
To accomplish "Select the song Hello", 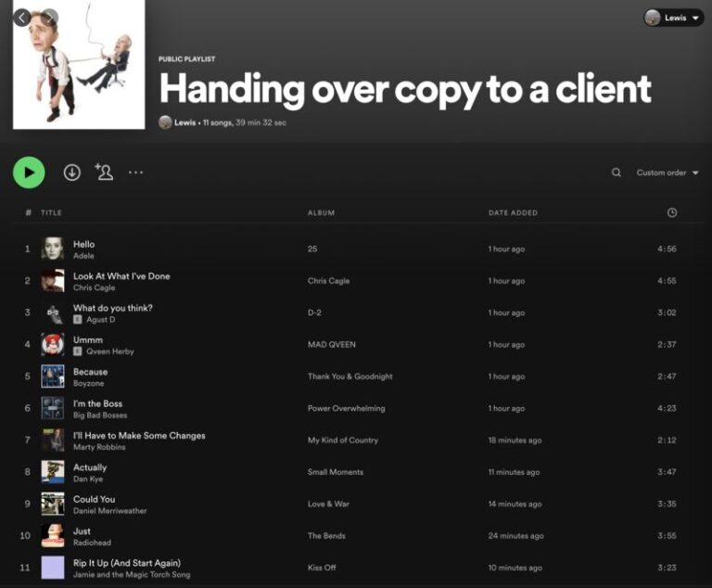I will point(84,244).
